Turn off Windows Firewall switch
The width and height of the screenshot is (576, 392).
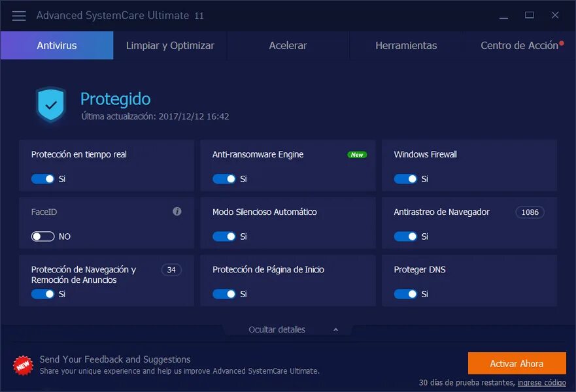coord(405,179)
